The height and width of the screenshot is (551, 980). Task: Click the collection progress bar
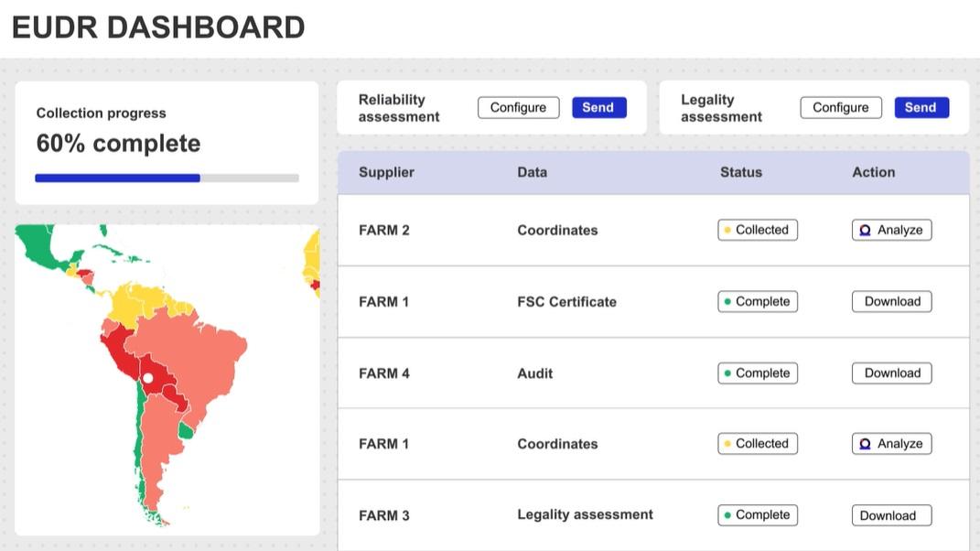pyautogui.click(x=167, y=178)
